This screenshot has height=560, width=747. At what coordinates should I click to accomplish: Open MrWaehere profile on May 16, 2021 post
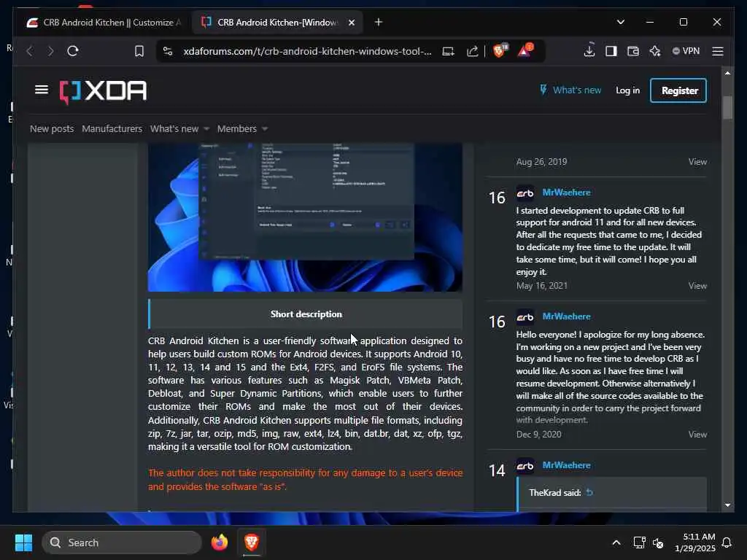coord(566,192)
